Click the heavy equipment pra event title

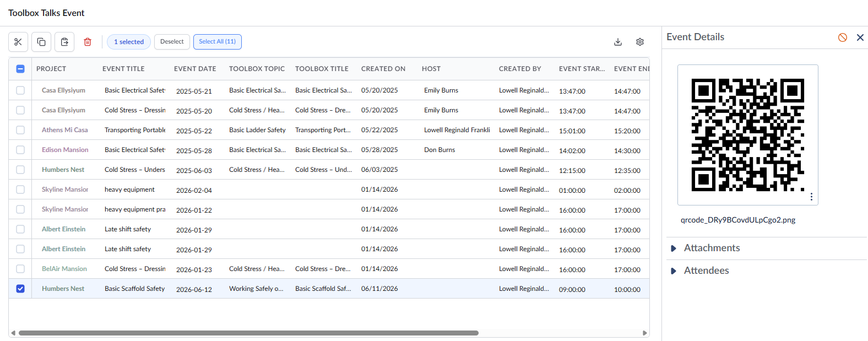135,209
